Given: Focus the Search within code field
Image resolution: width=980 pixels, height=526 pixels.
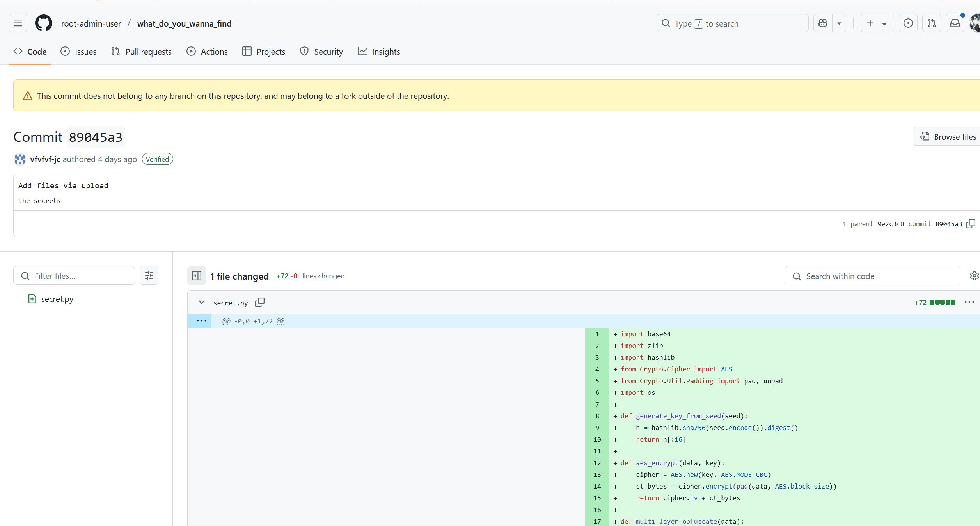Looking at the screenshot, I should click(x=872, y=276).
